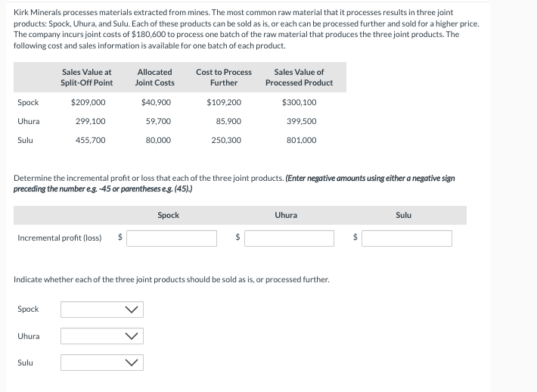Open the Spock sell-or-process dropdown

coord(102,310)
